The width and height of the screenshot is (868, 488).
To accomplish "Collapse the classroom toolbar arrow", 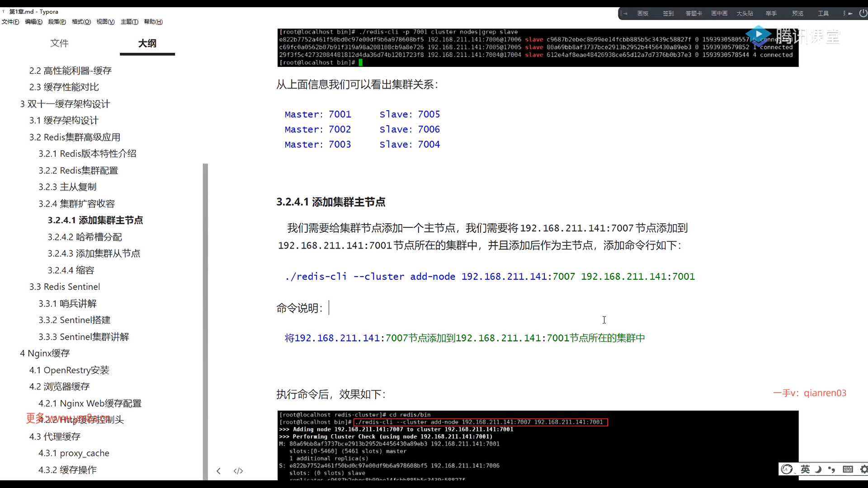I will pos(625,14).
